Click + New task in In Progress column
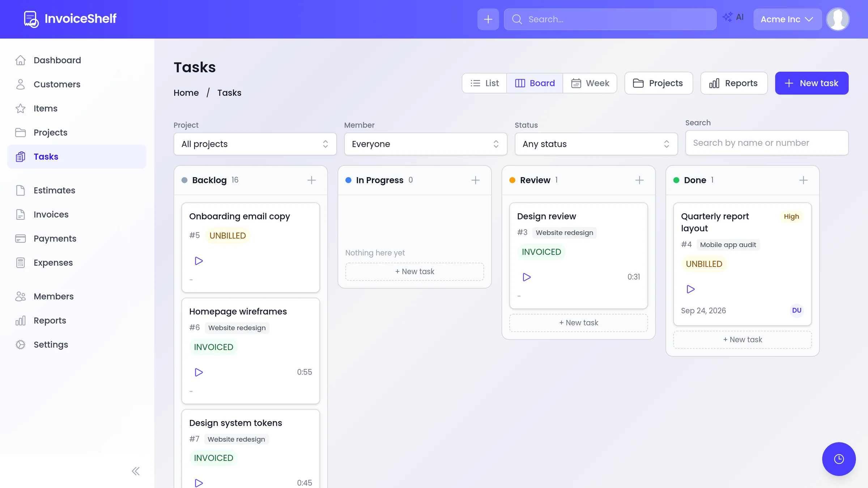The image size is (868, 488). coord(414,271)
